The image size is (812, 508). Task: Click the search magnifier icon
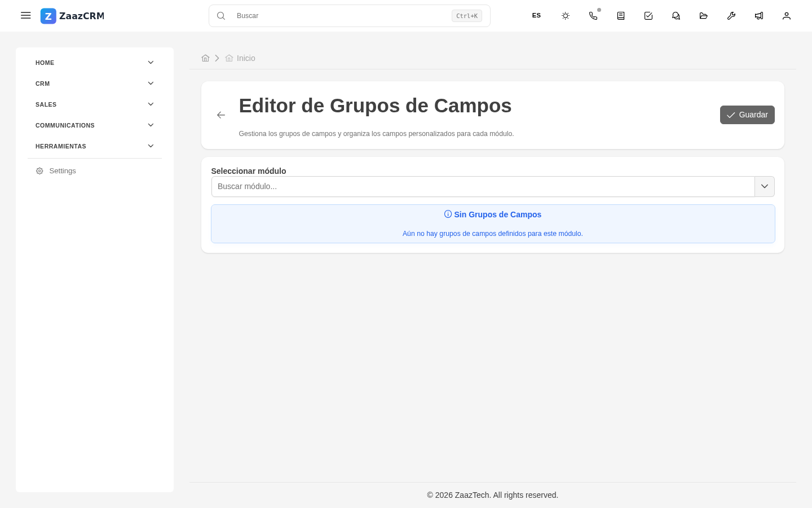[x=221, y=16]
